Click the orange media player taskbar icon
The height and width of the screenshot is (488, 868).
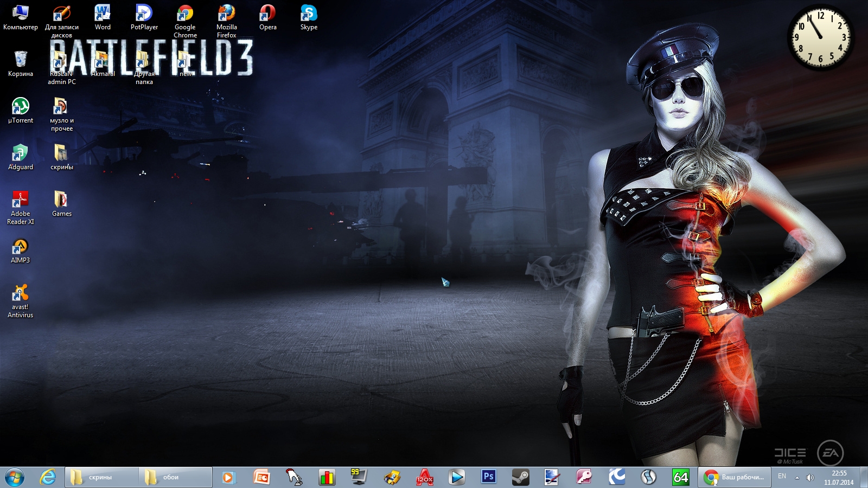[228, 477]
